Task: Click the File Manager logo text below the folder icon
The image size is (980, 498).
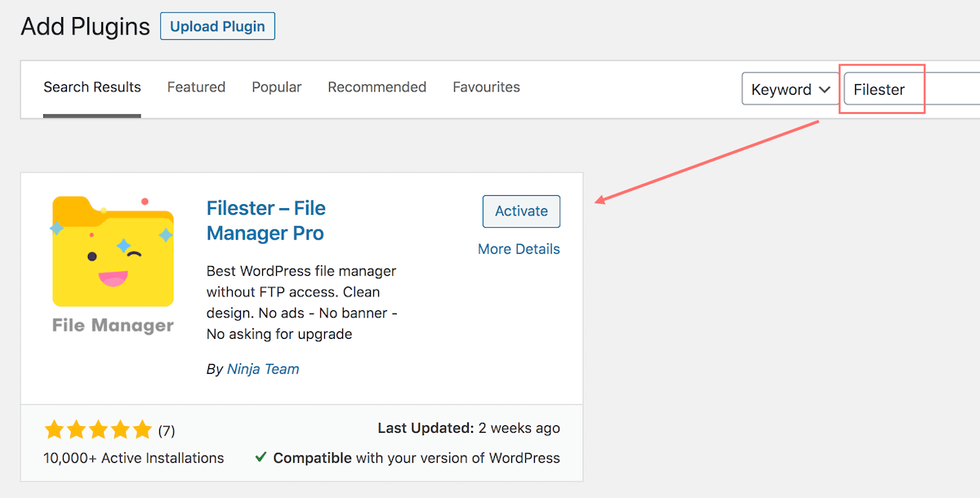Action: [113, 326]
